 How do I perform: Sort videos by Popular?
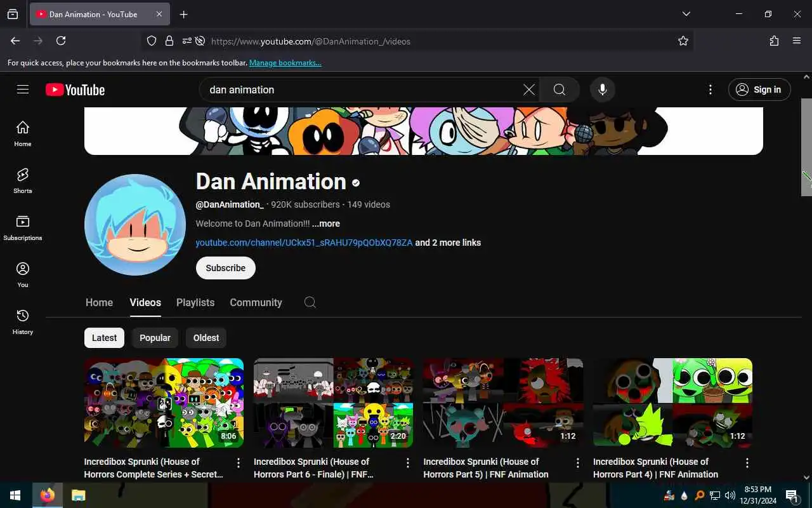point(155,338)
